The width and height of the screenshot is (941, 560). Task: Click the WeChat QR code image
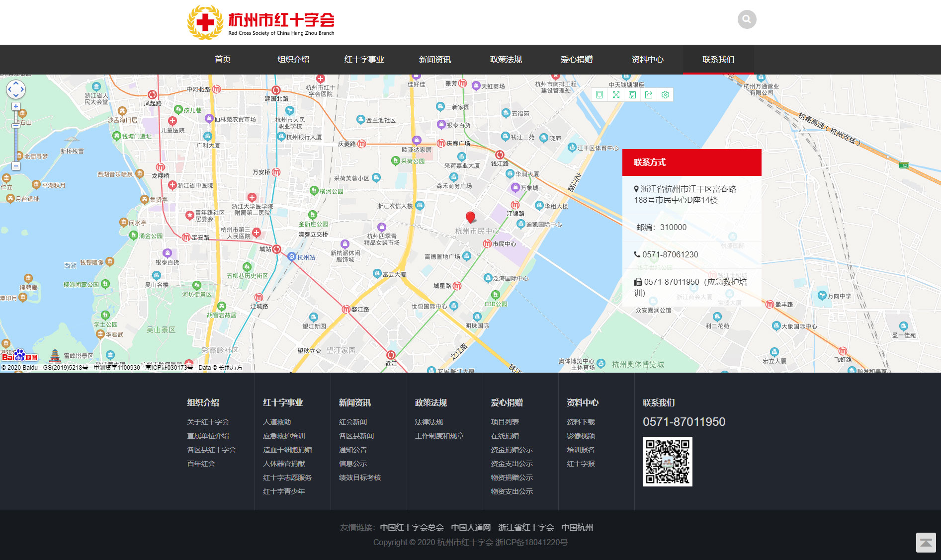(x=667, y=462)
